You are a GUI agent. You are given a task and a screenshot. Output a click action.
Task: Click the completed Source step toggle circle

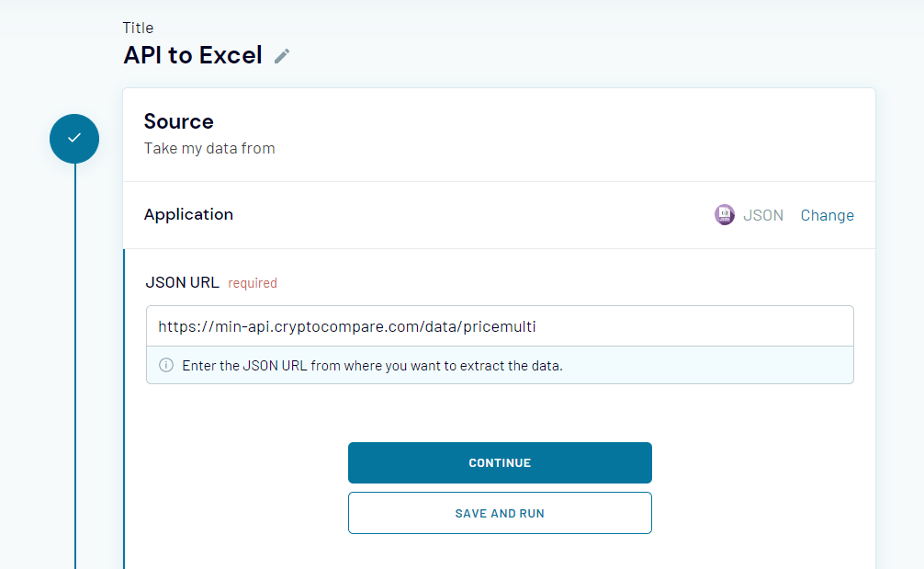(x=73, y=138)
